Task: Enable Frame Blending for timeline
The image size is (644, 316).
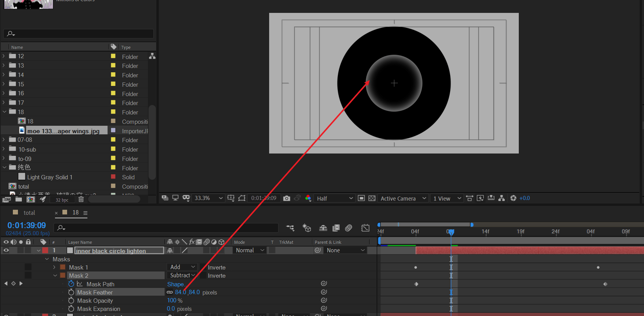Action: pos(336,228)
